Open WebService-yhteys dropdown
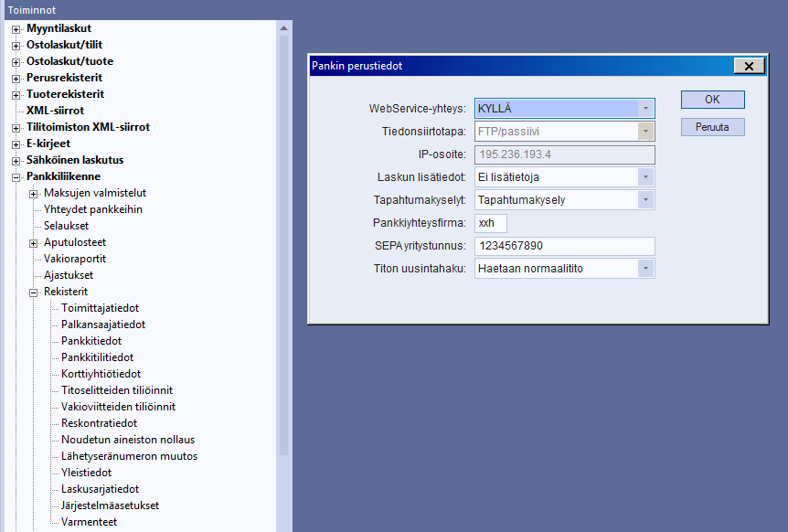The height and width of the screenshot is (532, 788). [x=645, y=109]
